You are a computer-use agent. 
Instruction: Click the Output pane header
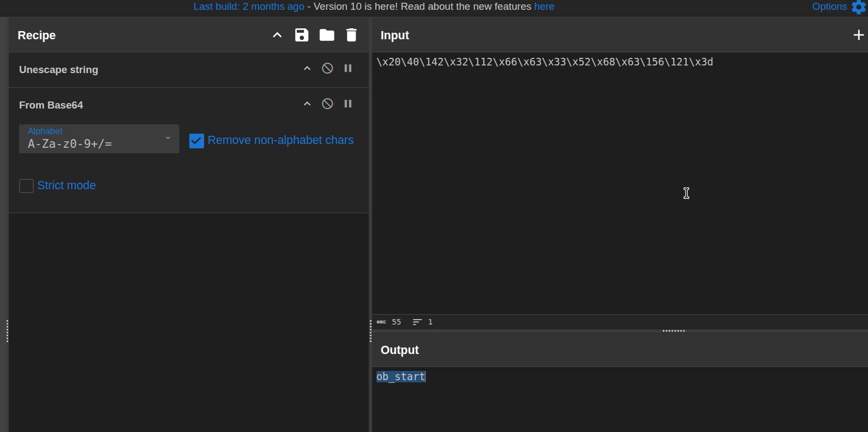tap(620, 350)
